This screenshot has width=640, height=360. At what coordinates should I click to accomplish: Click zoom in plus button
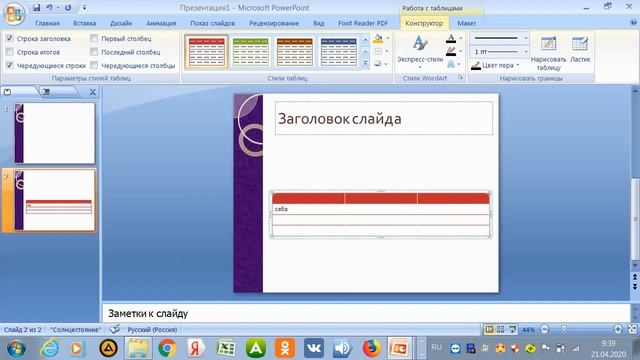(x=618, y=329)
